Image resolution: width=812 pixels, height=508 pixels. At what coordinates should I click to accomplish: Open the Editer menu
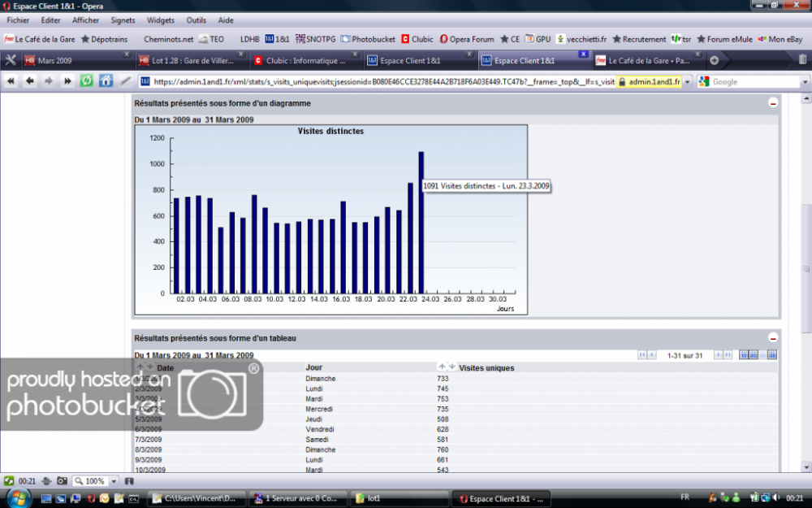[x=50, y=20]
